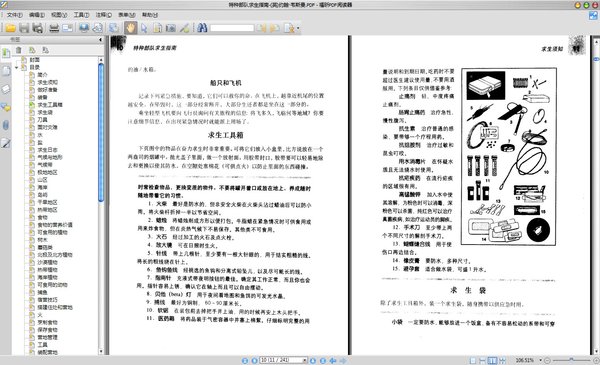Open the 营地管理 bookmark
Image resolution: width=600 pixels, height=365 pixels.
pyautogui.click(x=47, y=337)
